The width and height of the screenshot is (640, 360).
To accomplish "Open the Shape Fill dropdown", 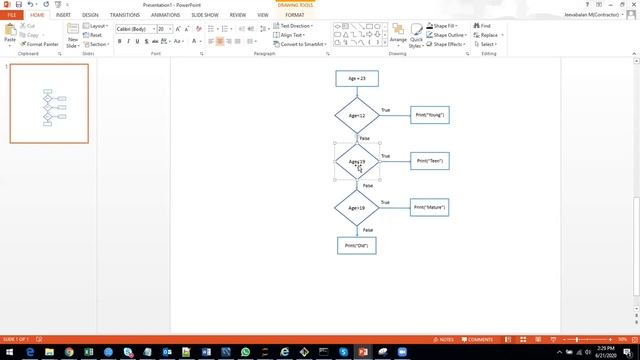I will (442, 26).
